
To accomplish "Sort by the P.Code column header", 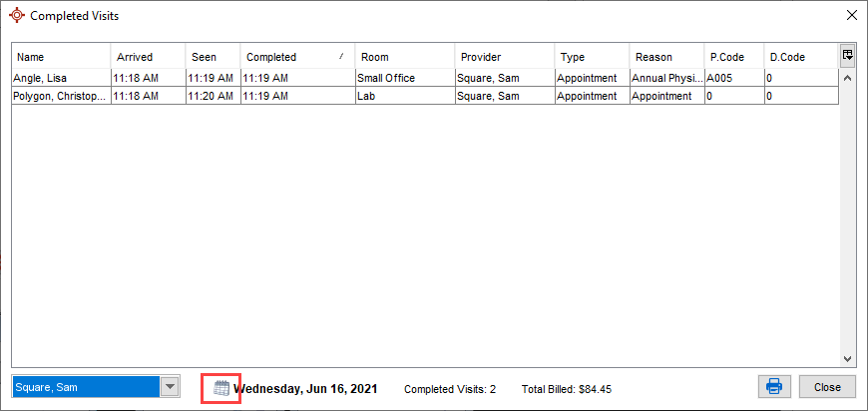I will point(734,57).
